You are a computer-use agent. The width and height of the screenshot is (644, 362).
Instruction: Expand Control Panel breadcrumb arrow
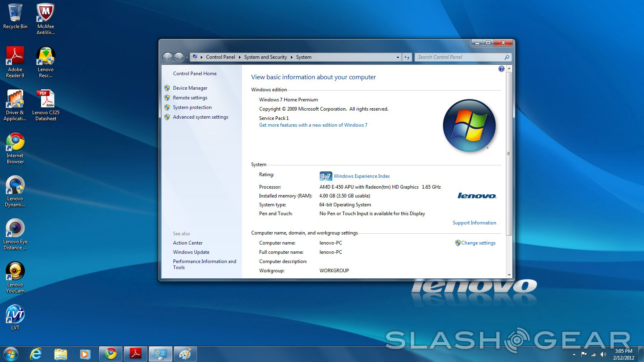point(240,57)
